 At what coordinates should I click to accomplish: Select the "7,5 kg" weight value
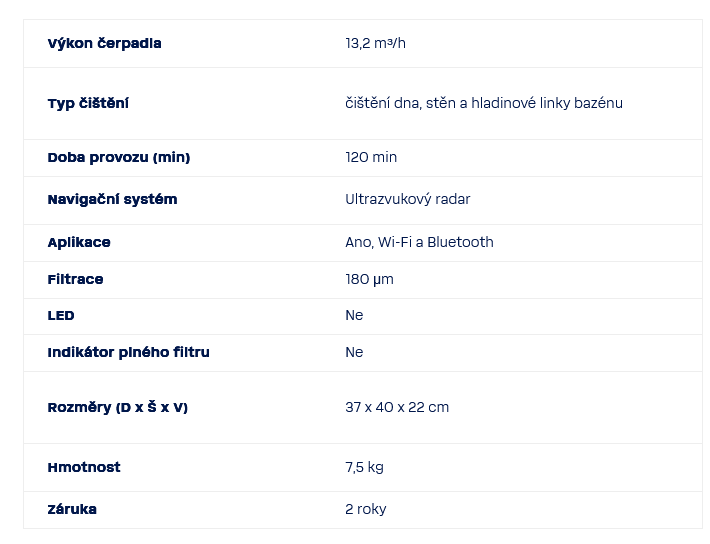364,467
